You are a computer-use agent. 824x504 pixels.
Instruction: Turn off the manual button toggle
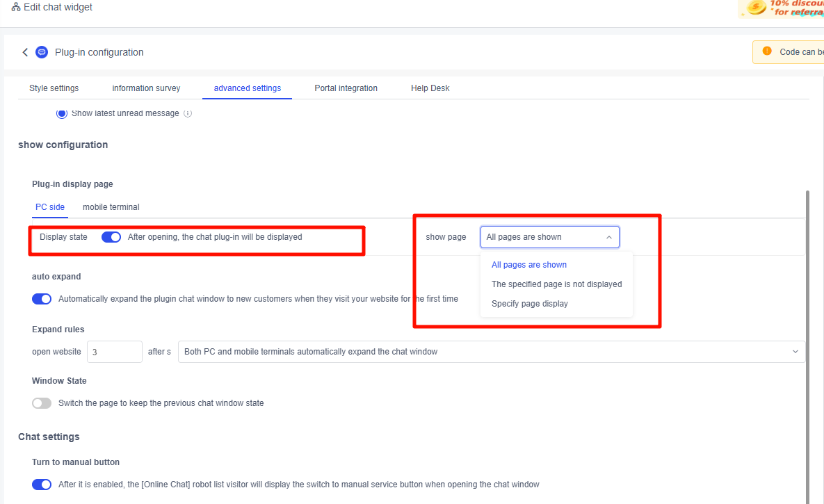[42, 485]
